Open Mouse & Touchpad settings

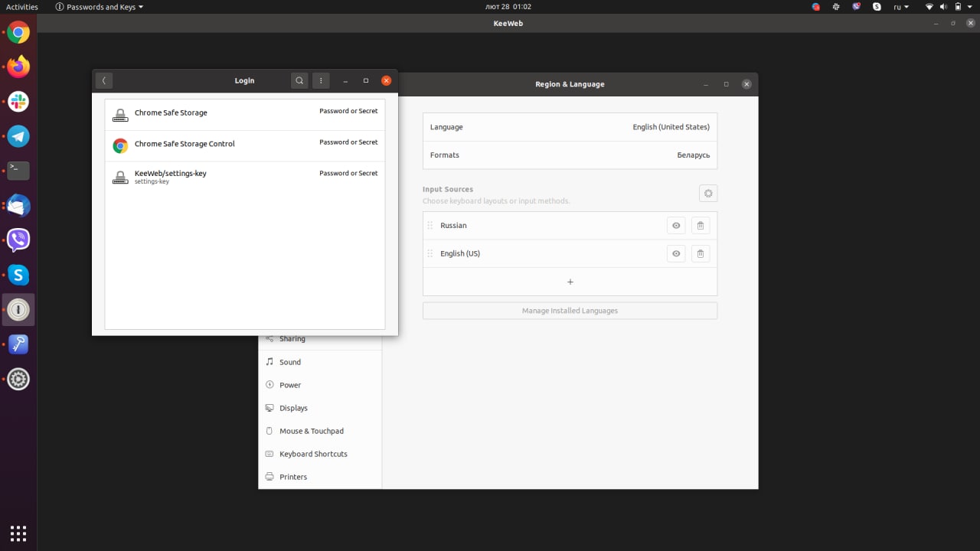click(320, 431)
